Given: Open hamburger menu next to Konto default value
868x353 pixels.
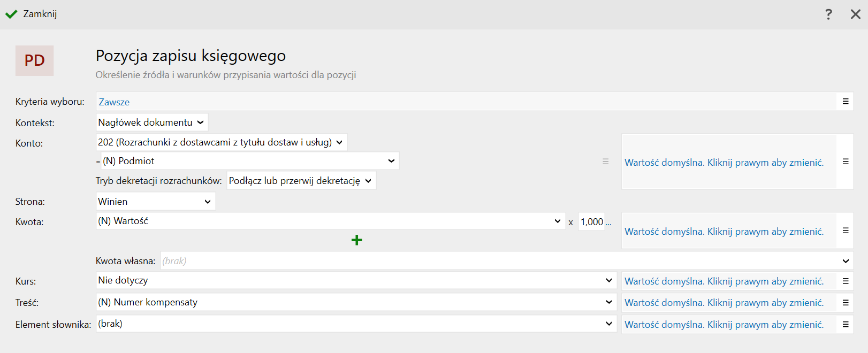Looking at the screenshot, I should tap(846, 162).
